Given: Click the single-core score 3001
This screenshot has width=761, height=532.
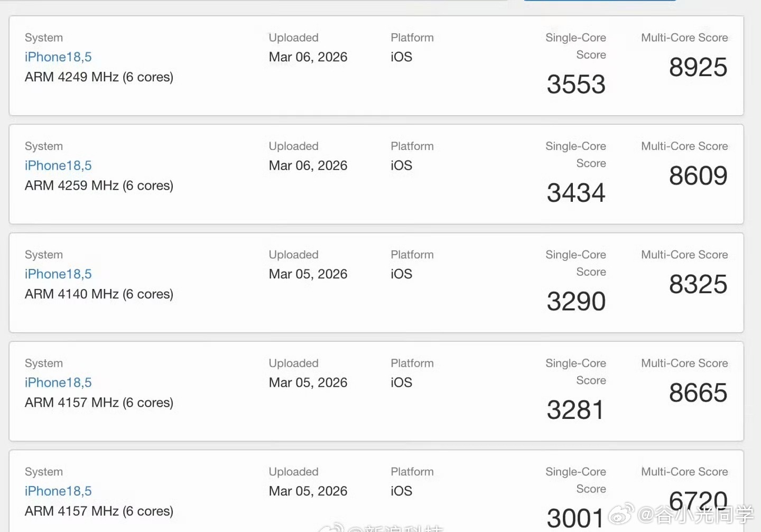Looking at the screenshot, I should pyautogui.click(x=575, y=518).
